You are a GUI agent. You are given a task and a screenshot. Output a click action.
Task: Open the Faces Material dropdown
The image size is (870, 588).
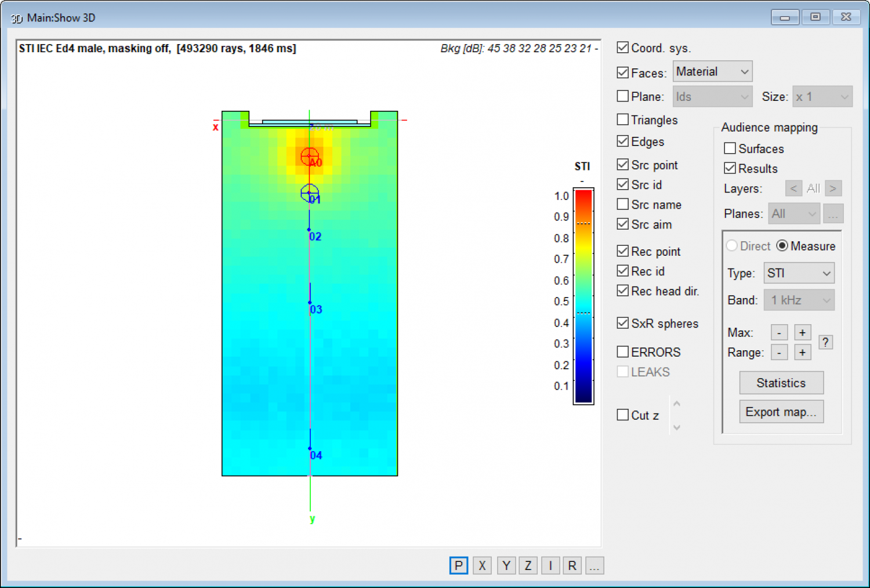coord(712,71)
